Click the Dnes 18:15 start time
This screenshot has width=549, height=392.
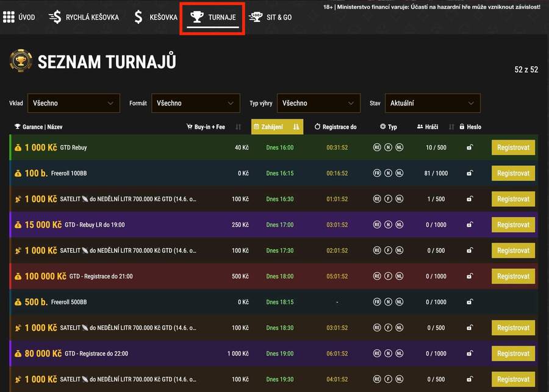click(280, 302)
